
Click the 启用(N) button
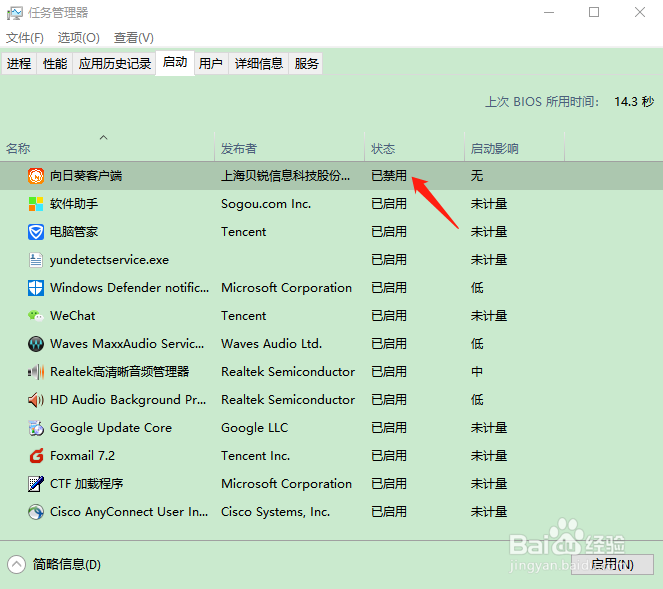(x=612, y=564)
